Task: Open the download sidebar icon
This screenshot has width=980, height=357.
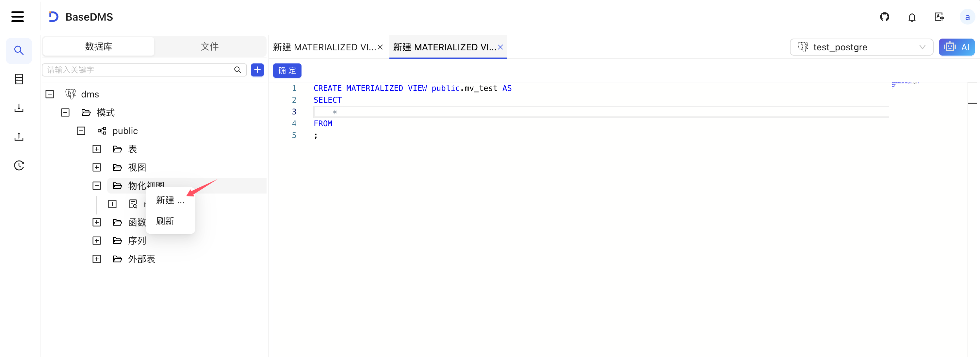Action: pos(19,108)
